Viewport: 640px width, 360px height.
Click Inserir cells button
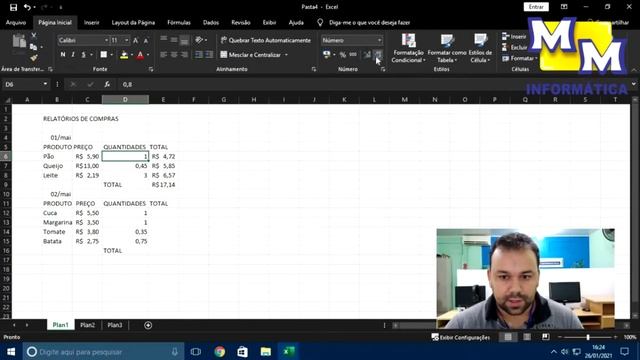pyautogui.click(x=514, y=36)
